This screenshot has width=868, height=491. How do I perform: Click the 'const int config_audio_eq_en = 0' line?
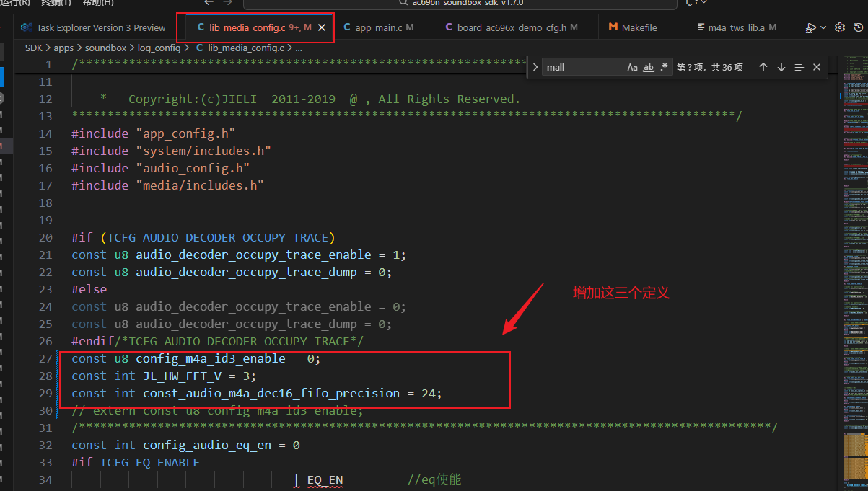[x=185, y=445]
